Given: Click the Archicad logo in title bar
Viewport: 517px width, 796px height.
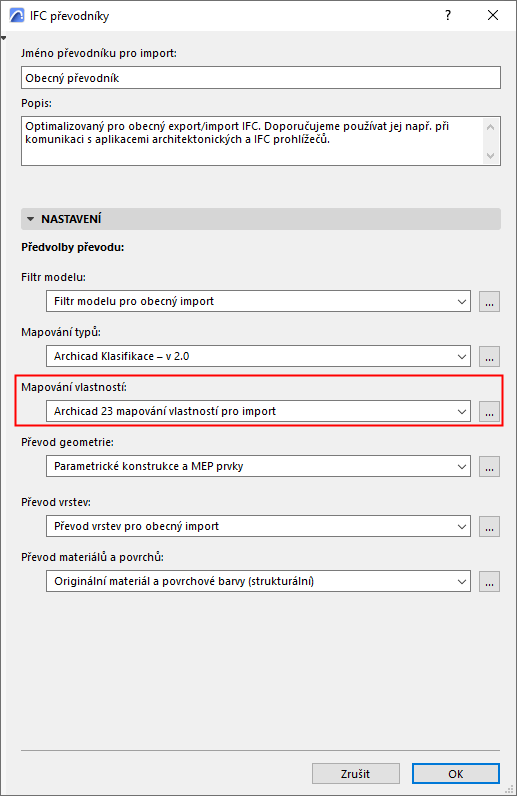Looking at the screenshot, I should tap(17, 16).
